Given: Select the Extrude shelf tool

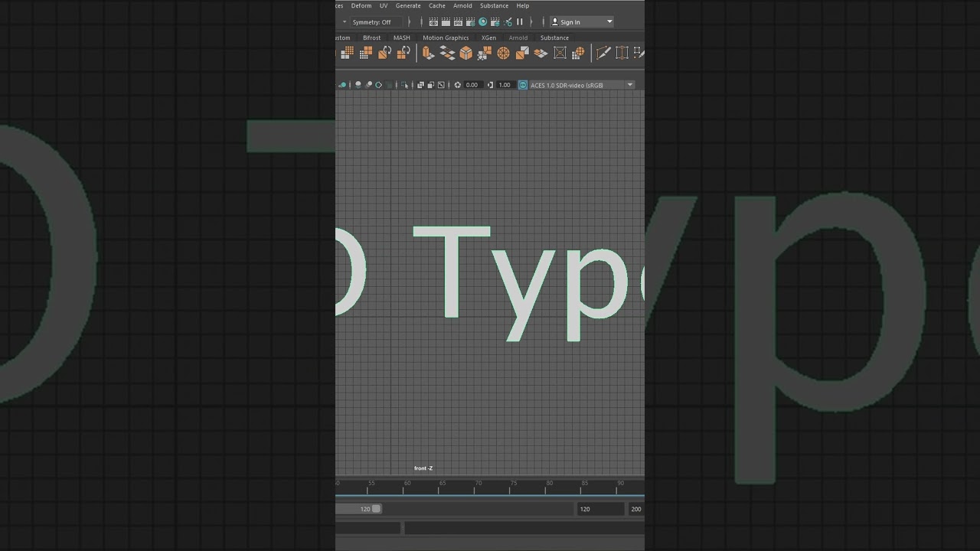Looking at the screenshot, I should [x=428, y=53].
